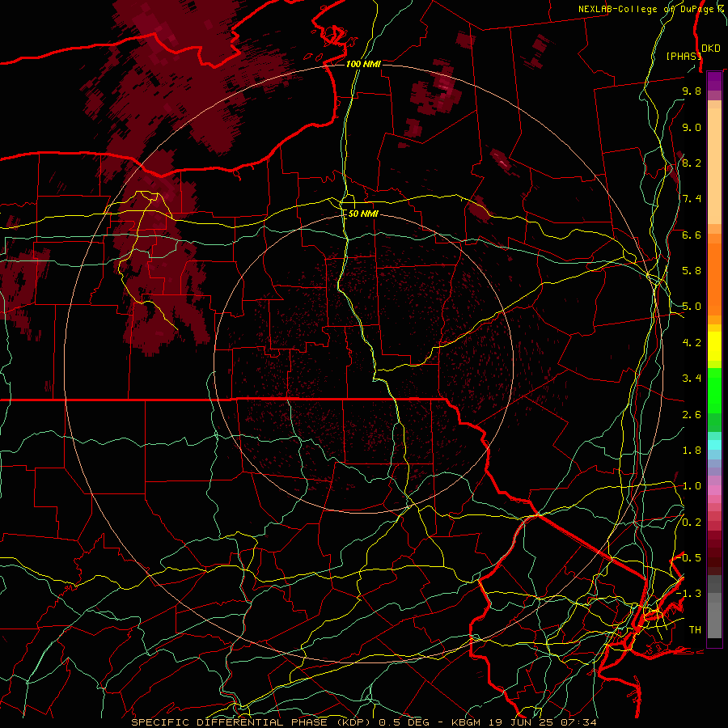728x728 pixels.
Task: Click the 0.2 legend value
Action: [692, 523]
